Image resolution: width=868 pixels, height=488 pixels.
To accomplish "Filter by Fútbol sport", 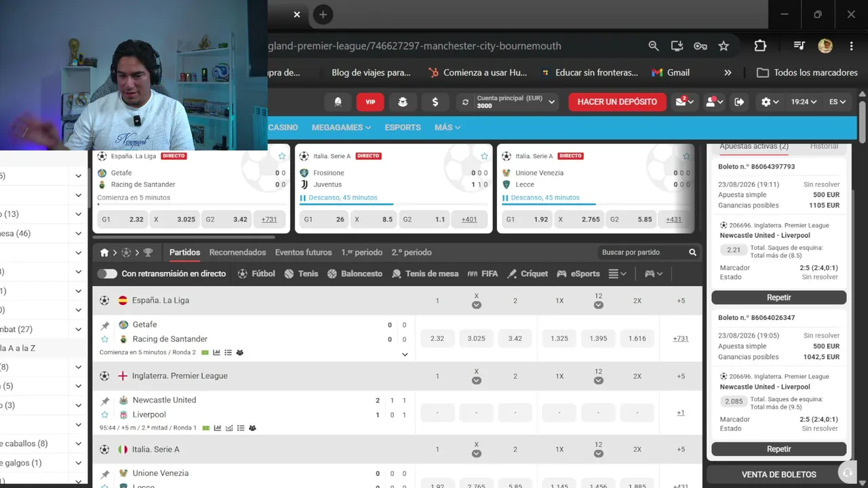I will point(256,274).
